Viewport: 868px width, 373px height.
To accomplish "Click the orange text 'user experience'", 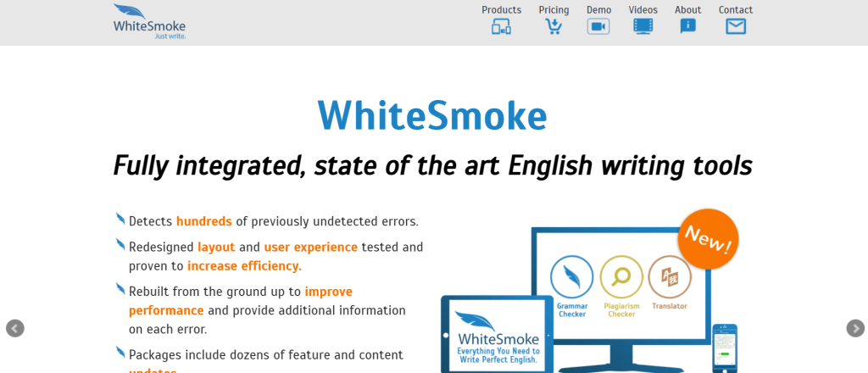I will click(x=310, y=248).
